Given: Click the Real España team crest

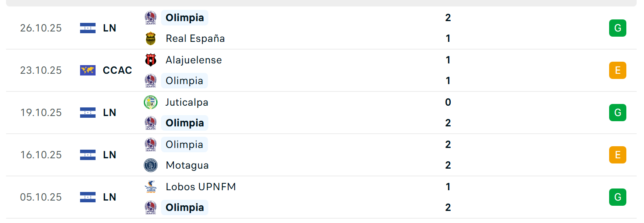Looking at the screenshot, I should (150, 38).
